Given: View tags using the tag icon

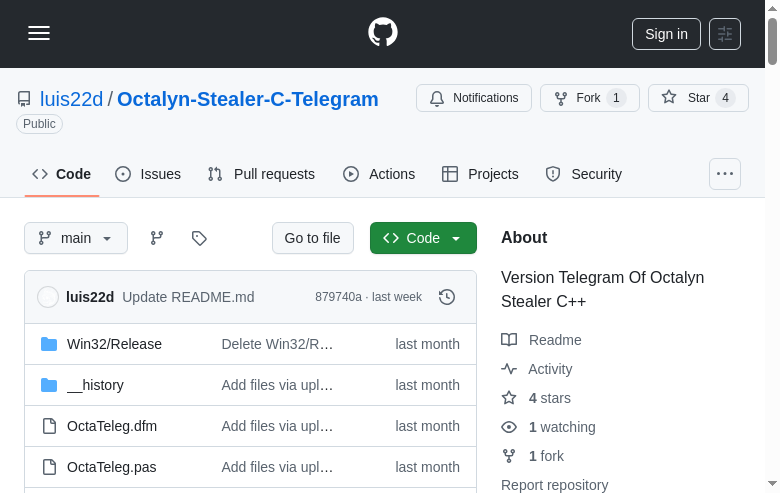Looking at the screenshot, I should 199,238.
